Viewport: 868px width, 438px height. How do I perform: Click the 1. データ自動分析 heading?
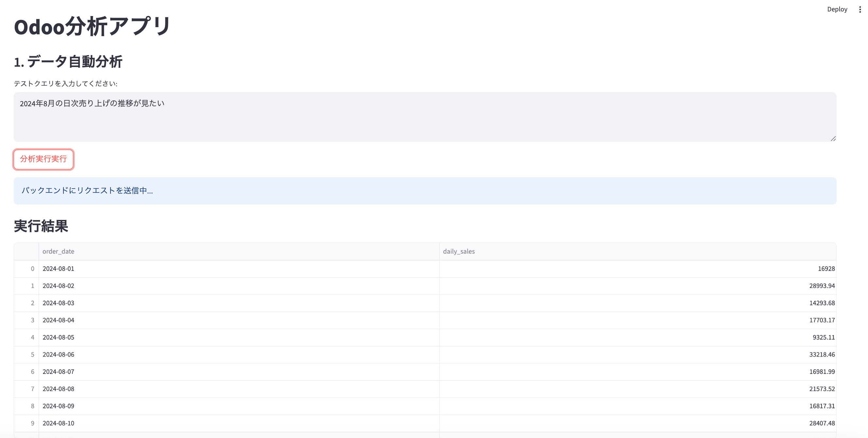pyautogui.click(x=68, y=62)
